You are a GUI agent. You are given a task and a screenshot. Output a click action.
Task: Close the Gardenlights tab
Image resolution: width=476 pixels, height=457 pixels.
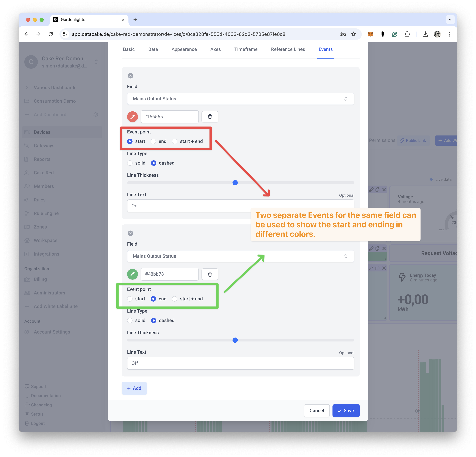pyautogui.click(x=123, y=20)
